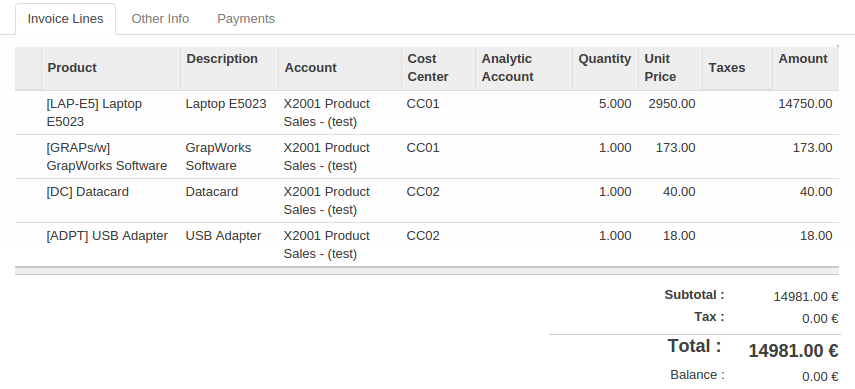Click cost center CC02 in the Datacard row
This screenshot has width=855, height=389.
[x=438, y=201]
